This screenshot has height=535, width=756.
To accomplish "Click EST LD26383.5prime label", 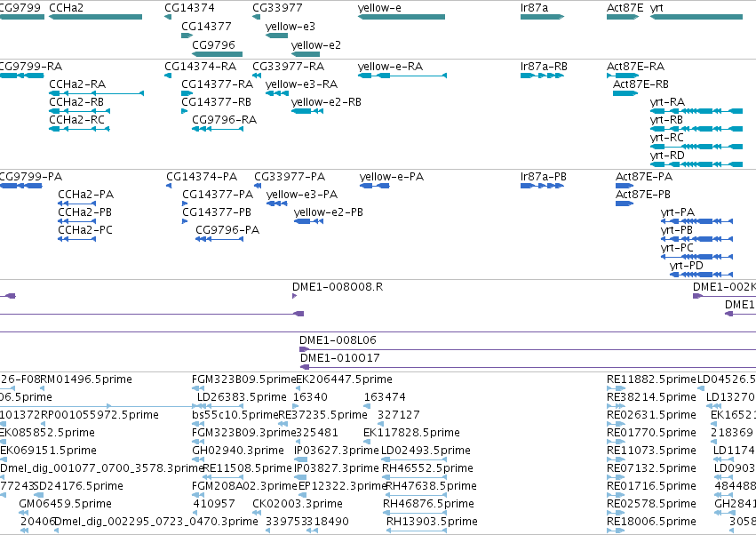I will [242, 397].
